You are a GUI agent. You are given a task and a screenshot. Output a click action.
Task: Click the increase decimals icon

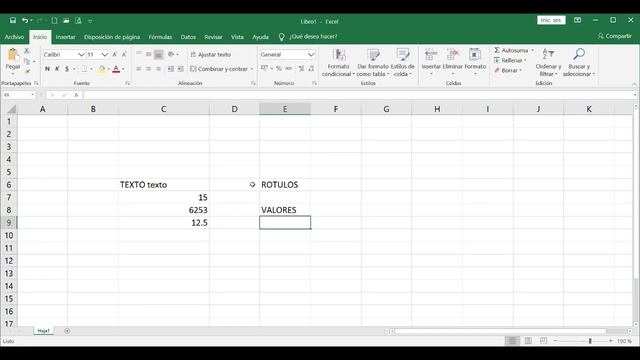point(301,69)
